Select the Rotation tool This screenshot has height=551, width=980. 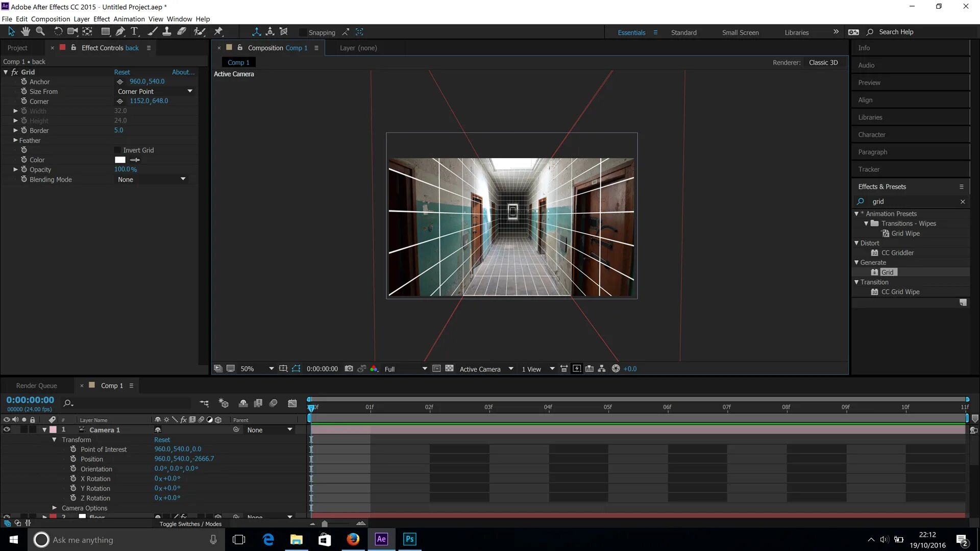click(x=58, y=32)
